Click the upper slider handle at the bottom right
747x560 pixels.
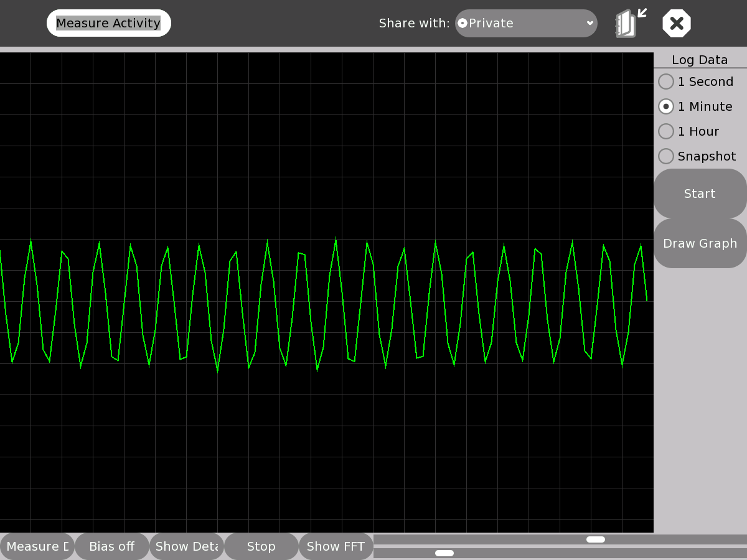pos(596,539)
